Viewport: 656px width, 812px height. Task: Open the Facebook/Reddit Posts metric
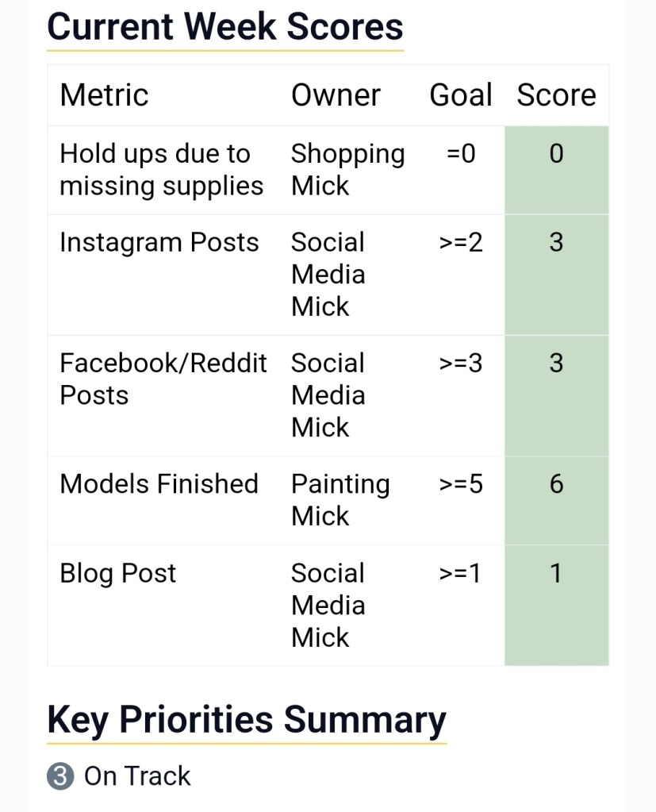[x=163, y=379]
